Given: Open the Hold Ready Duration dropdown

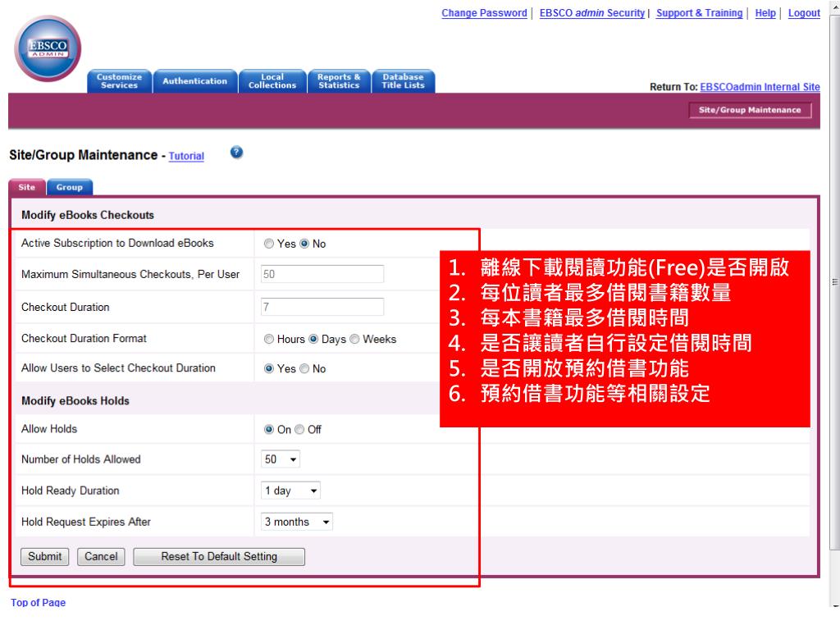Looking at the screenshot, I should click(x=290, y=491).
